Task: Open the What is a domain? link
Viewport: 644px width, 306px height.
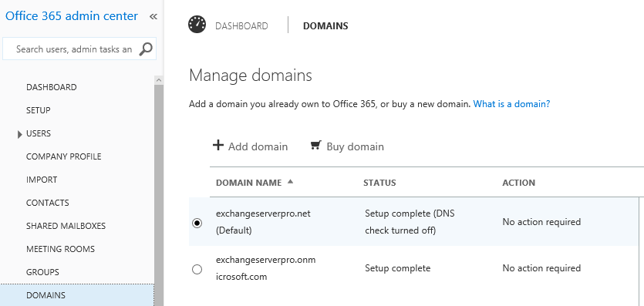Action: [x=512, y=104]
